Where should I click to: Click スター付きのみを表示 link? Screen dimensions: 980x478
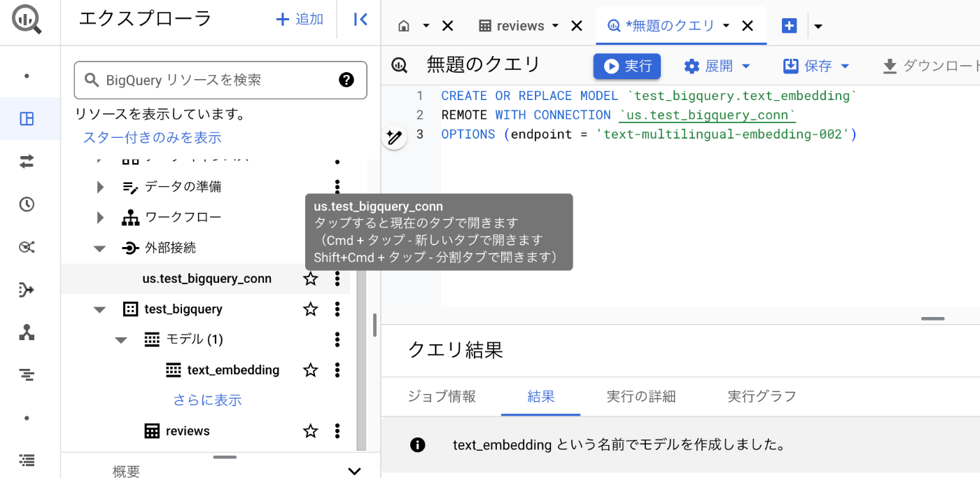tap(153, 137)
